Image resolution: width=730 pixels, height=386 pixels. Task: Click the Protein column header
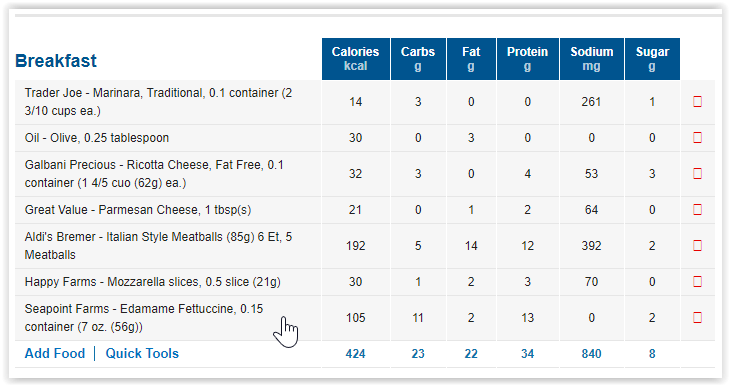coord(527,59)
